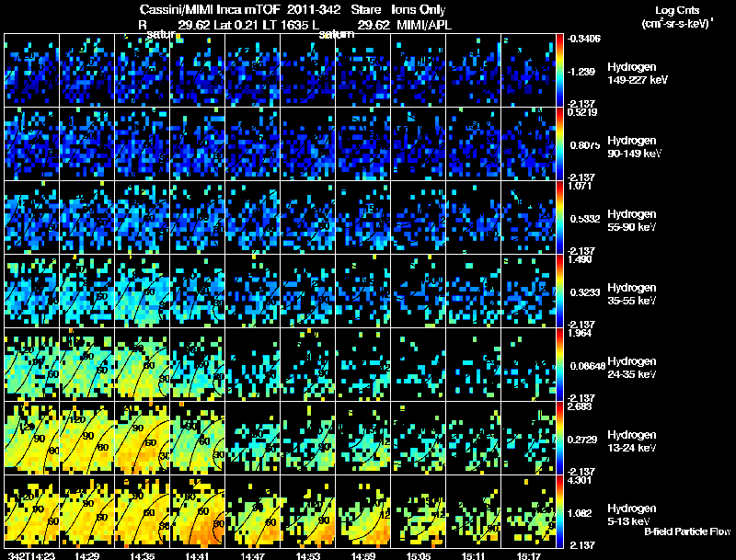736x560 pixels.
Task: Click the Log Cnts heading
Action: (677, 10)
